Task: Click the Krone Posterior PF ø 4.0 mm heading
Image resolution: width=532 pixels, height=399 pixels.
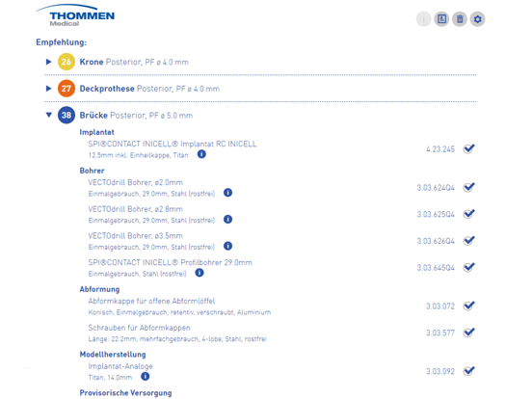Action: 134,62
